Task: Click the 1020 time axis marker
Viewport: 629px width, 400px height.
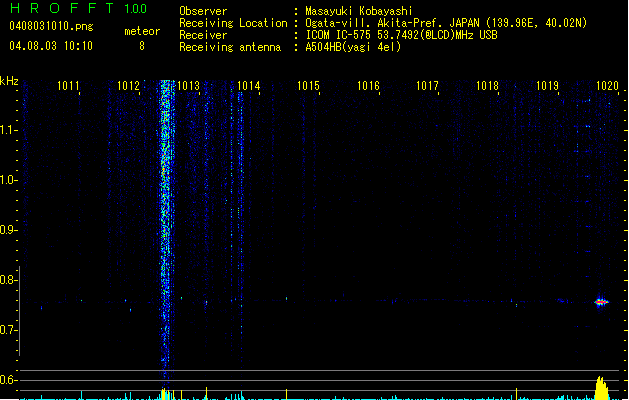Action: click(x=607, y=86)
